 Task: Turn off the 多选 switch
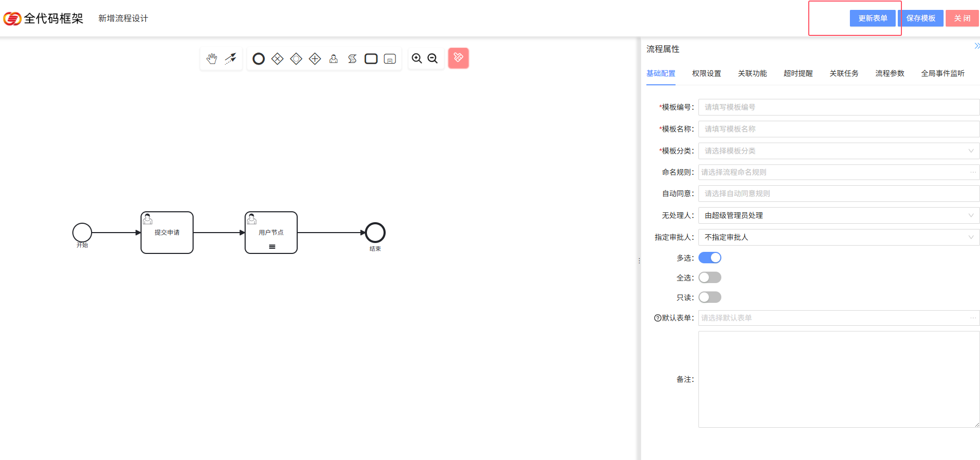pyautogui.click(x=709, y=258)
